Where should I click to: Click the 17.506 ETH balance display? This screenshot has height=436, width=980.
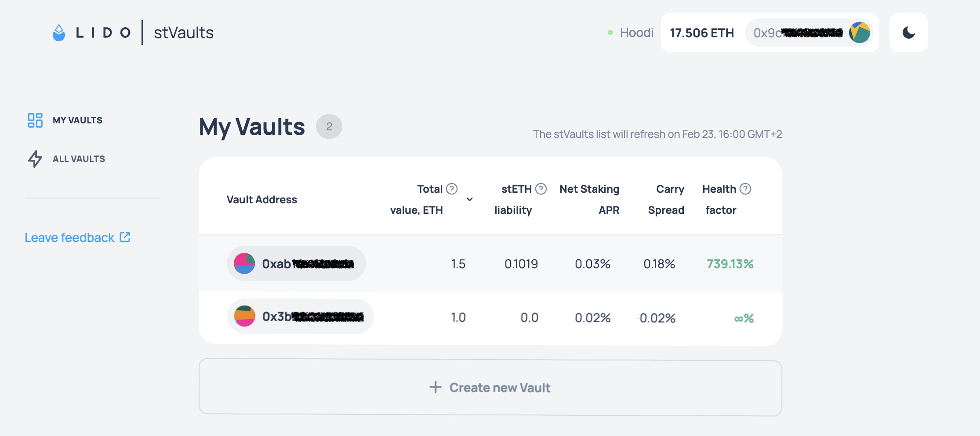click(701, 33)
